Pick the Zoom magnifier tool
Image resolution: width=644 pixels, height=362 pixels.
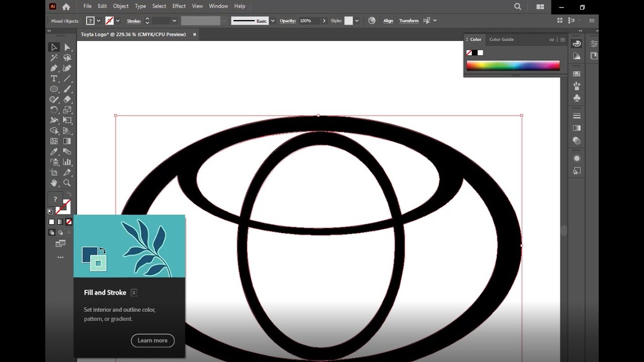pyautogui.click(x=67, y=183)
